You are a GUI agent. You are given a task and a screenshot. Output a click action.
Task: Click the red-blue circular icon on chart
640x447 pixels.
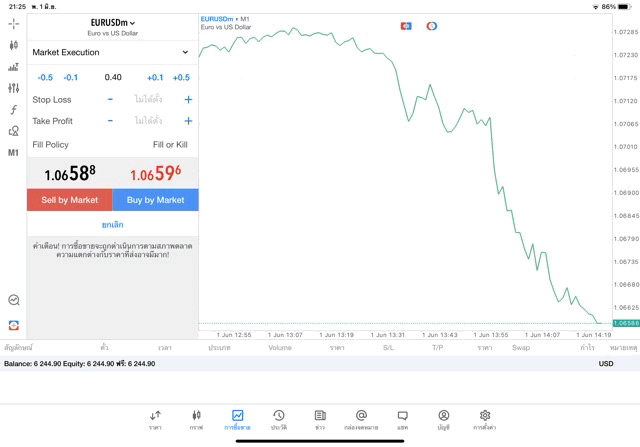tap(431, 26)
